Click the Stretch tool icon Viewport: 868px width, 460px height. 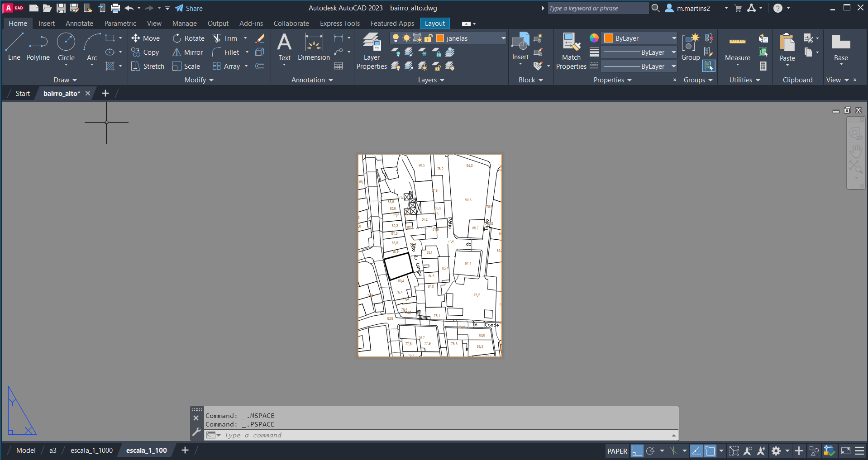[135, 66]
